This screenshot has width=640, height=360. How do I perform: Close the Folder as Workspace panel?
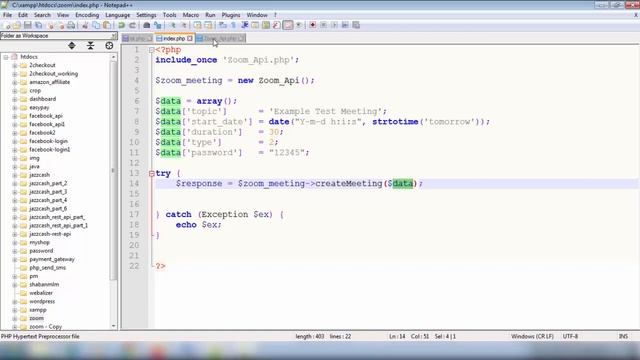(114, 36)
